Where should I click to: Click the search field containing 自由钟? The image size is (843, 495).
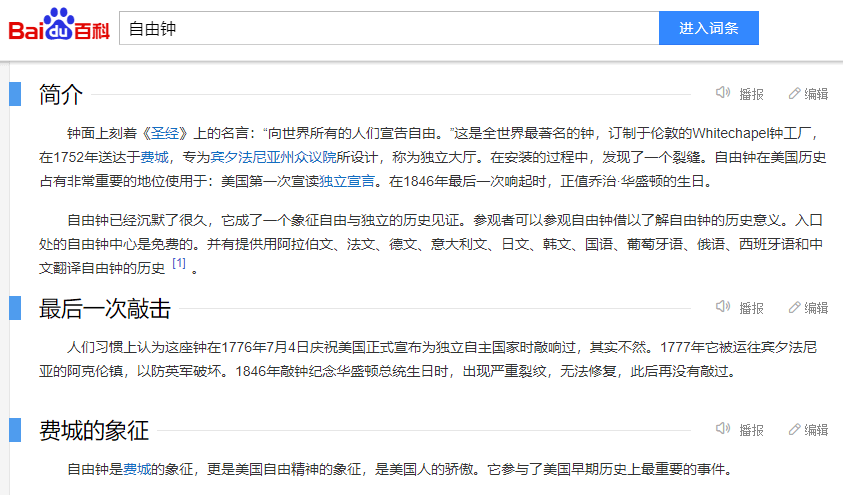[389, 28]
